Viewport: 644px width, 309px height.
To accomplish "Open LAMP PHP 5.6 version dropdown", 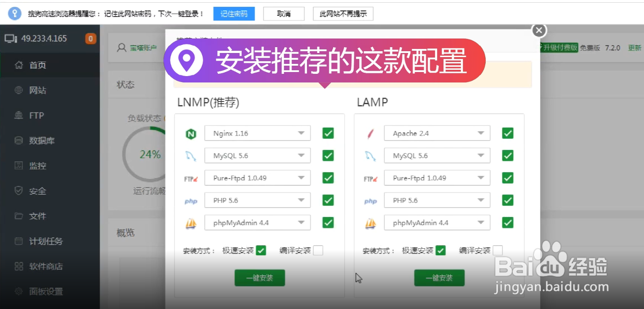I will pyautogui.click(x=437, y=200).
